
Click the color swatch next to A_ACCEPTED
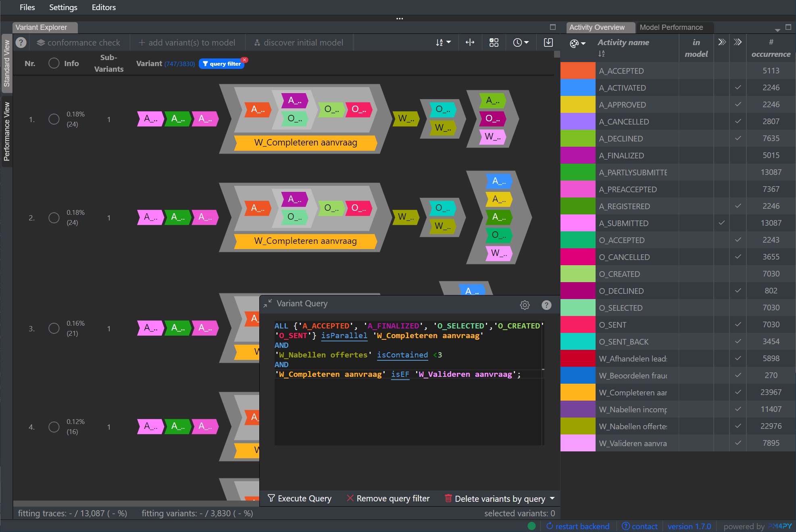pyautogui.click(x=577, y=71)
